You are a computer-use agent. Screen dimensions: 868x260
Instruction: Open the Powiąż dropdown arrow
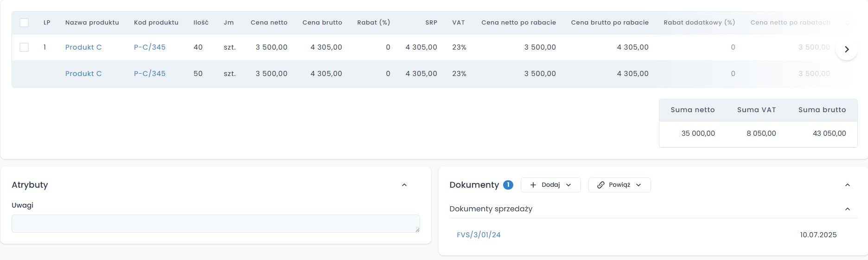click(638, 185)
